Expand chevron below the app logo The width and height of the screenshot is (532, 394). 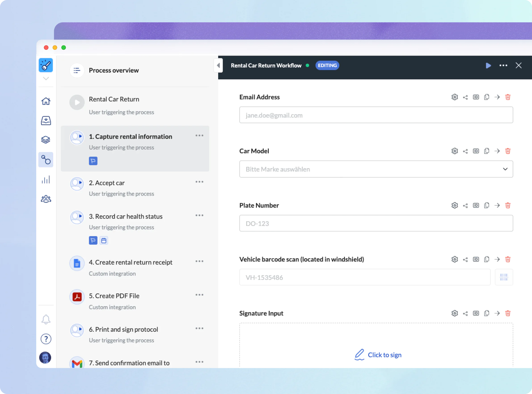click(x=46, y=78)
